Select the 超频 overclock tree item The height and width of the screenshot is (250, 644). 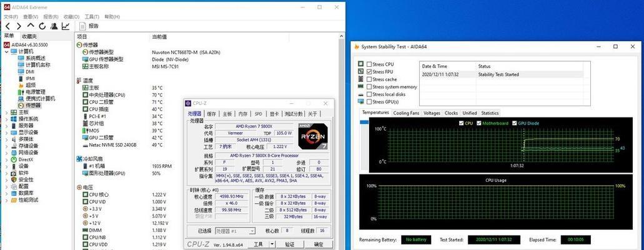pos(31,85)
